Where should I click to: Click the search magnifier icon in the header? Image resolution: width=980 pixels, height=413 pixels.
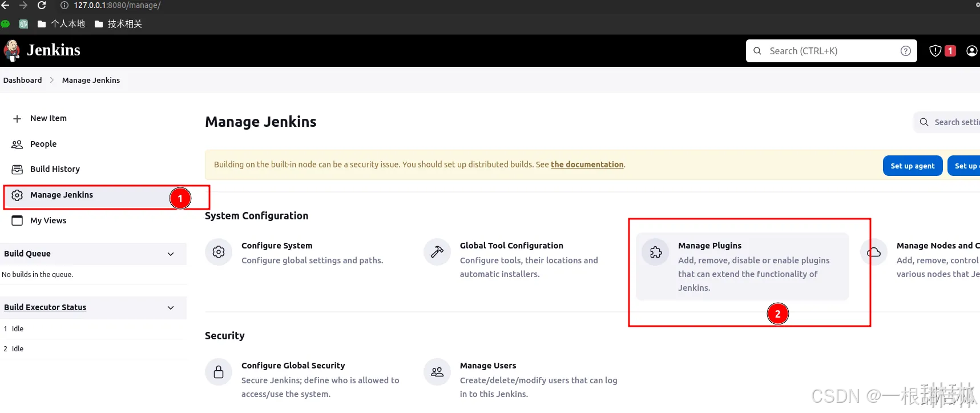pyautogui.click(x=757, y=51)
